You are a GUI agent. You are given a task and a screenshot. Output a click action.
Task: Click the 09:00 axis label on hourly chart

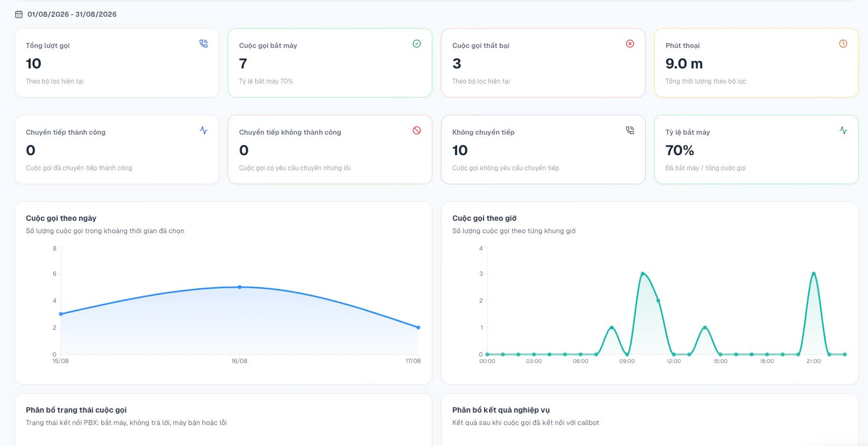click(x=627, y=361)
